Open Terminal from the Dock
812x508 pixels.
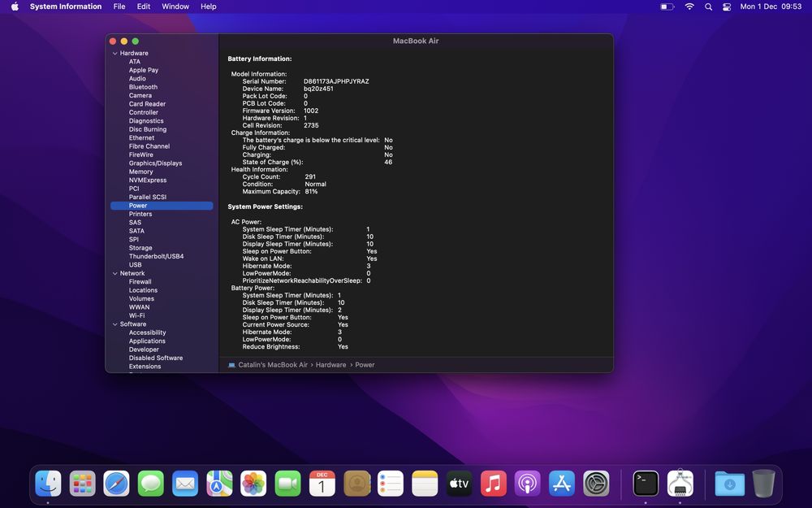646,483
